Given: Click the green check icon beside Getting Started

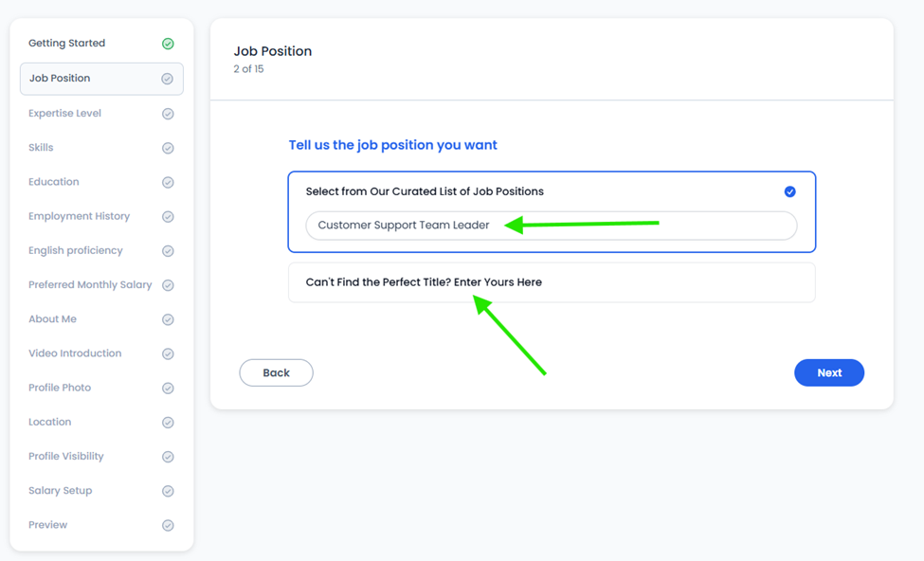Looking at the screenshot, I should point(168,44).
